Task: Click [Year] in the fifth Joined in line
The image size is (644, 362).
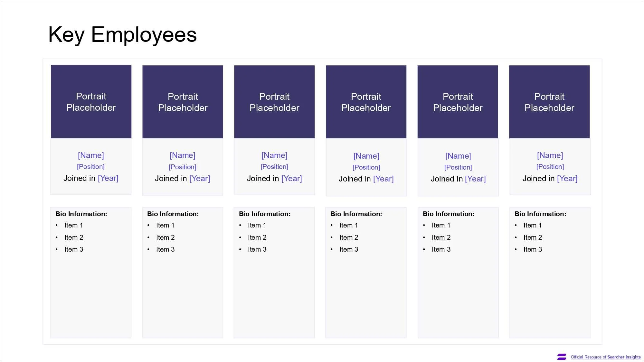Action: [476, 179]
